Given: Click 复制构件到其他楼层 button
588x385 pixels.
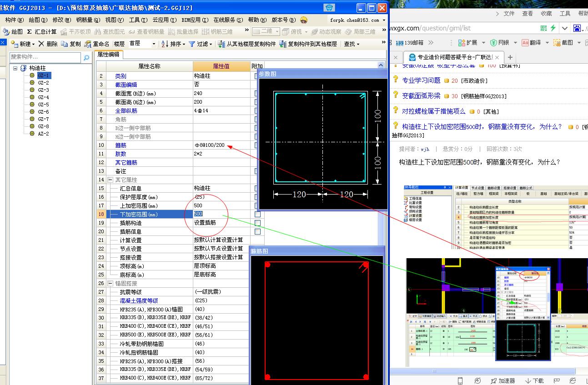Looking at the screenshot, I should pos(308,44).
